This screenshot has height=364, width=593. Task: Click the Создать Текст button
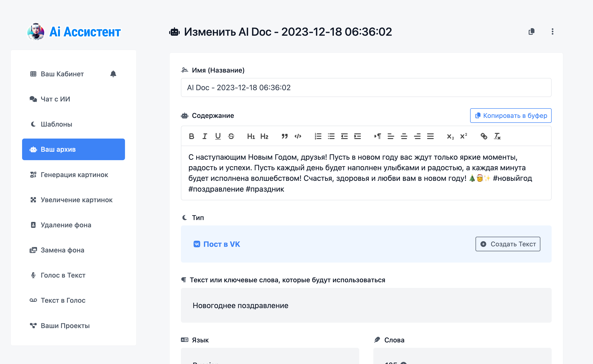click(x=508, y=244)
